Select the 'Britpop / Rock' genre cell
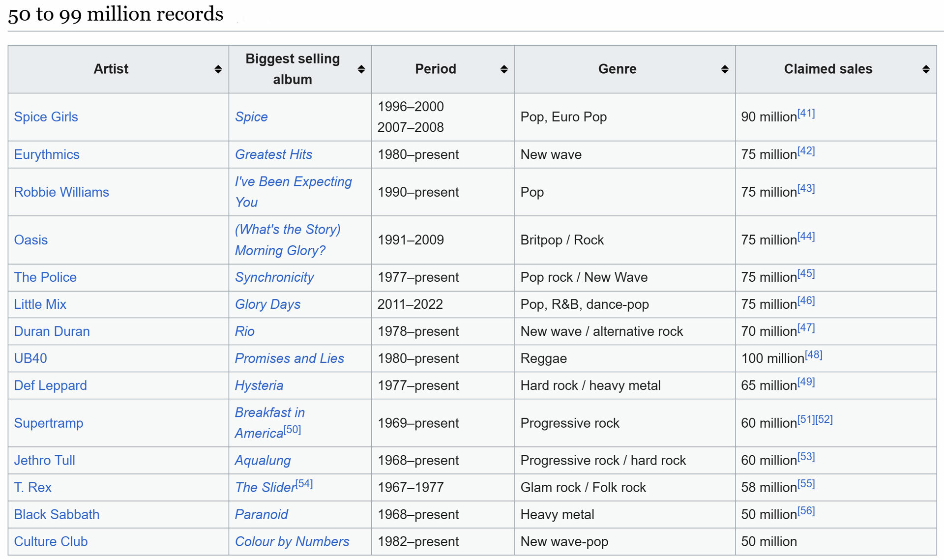Image resolution: width=944 pixels, height=560 pixels. [x=625, y=240]
